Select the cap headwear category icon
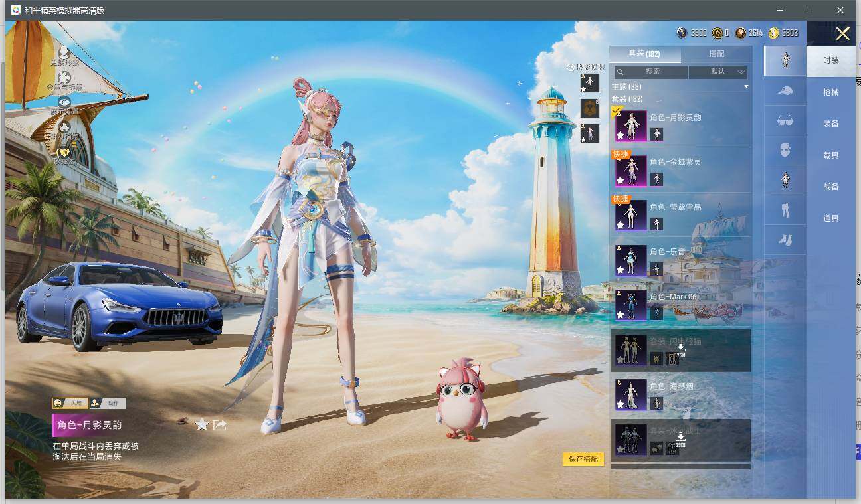 coord(785,91)
